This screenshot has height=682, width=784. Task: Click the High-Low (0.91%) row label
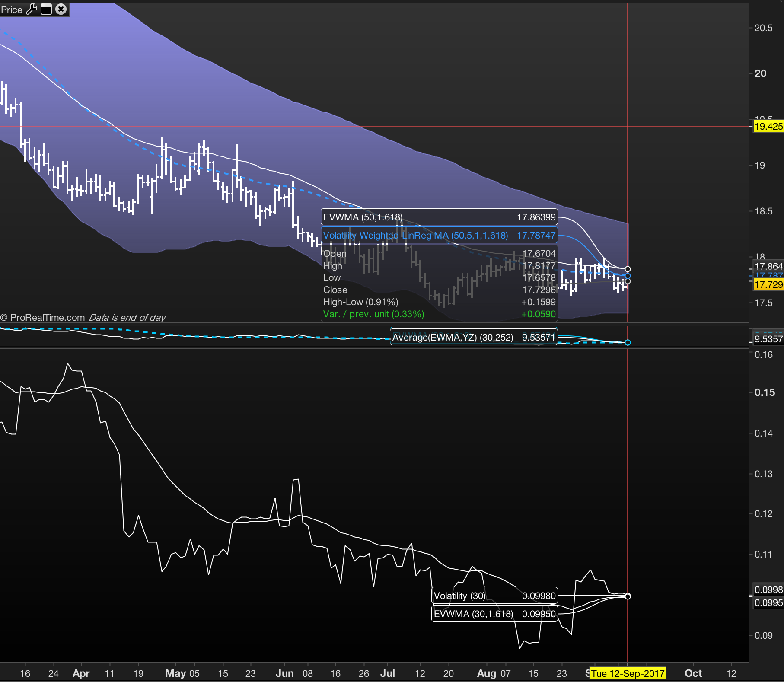(x=361, y=302)
